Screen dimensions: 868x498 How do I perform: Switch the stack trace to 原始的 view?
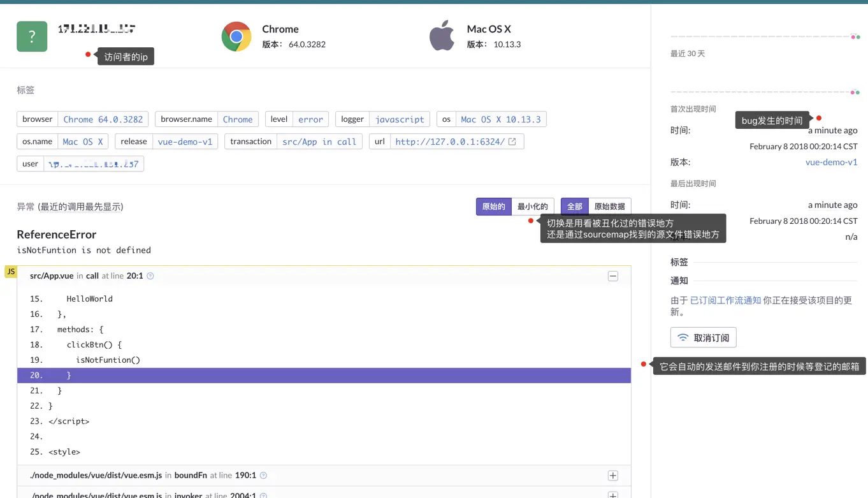[x=494, y=207]
